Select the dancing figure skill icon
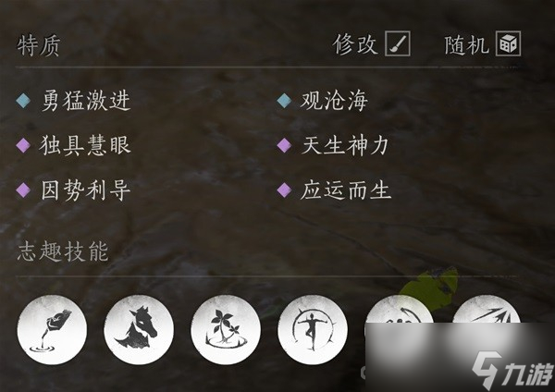The height and width of the screenshot is (392, 555). pyautogui.click(x=313, y=330)
